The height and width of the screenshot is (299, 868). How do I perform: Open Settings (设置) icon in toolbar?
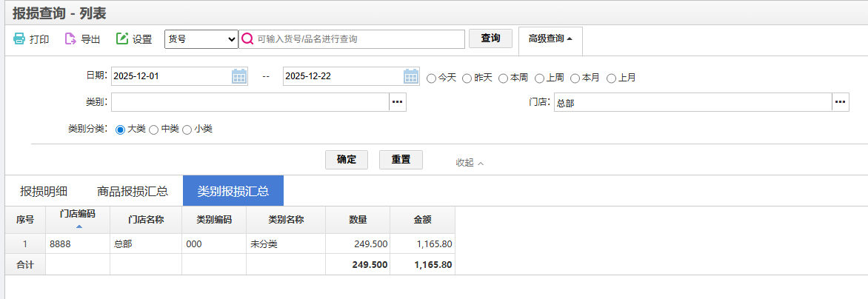[122, 39]
